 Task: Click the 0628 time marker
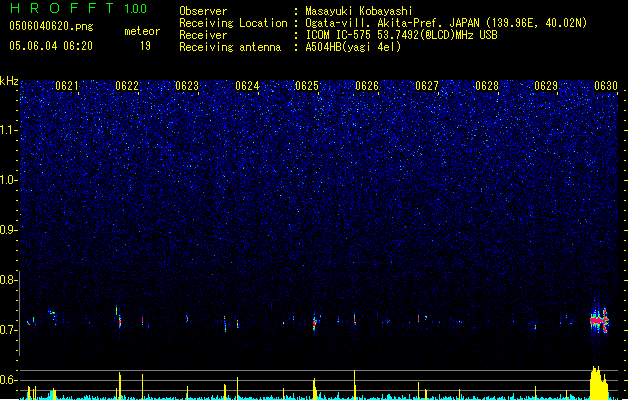click(487, 86)
